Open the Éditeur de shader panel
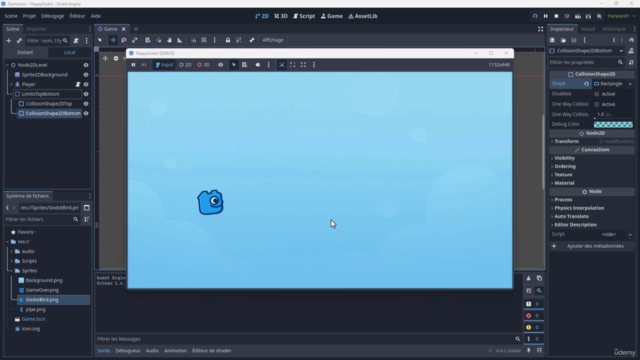This screenshot has width=640, height=360. coord(211,351)
